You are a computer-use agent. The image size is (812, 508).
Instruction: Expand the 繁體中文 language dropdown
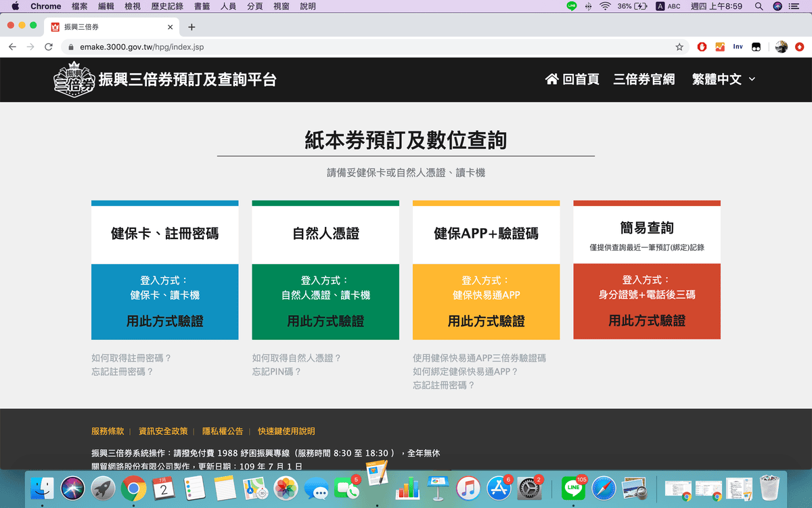[723, 79]
